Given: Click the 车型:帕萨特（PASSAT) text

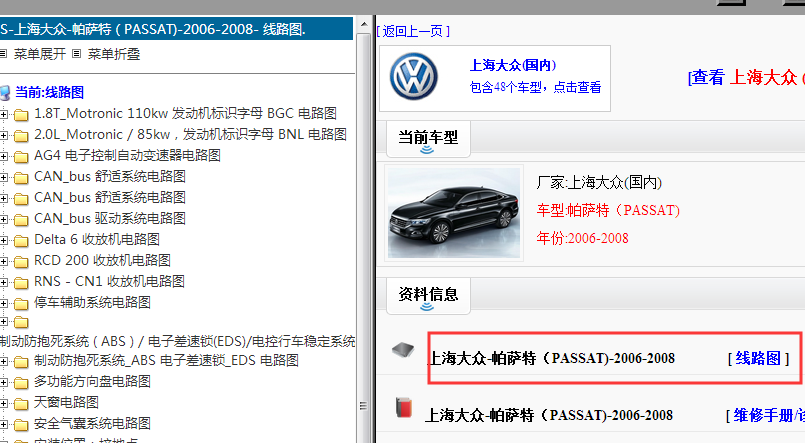Looking at the screenshot, I should 608,210.
